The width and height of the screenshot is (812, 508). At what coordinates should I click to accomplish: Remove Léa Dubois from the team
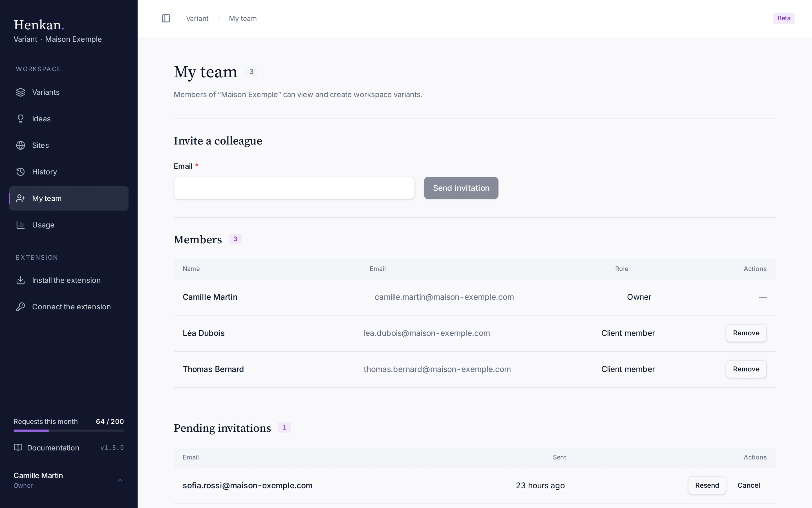click(746, 333)
